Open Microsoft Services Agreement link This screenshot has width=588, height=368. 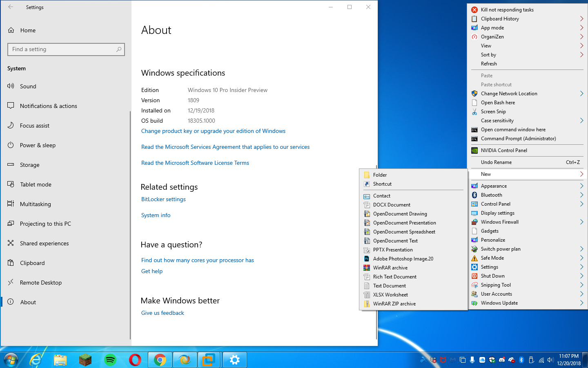click(225, 147)
